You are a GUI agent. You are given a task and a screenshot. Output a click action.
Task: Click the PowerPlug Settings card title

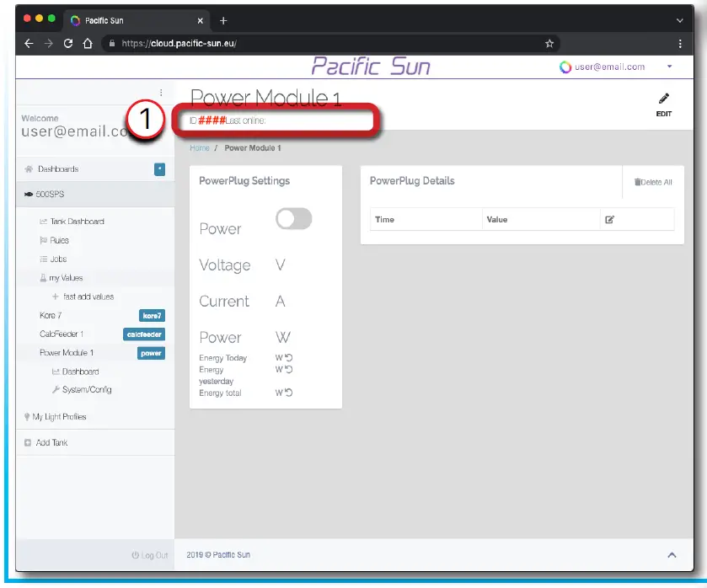coord(244,181)
